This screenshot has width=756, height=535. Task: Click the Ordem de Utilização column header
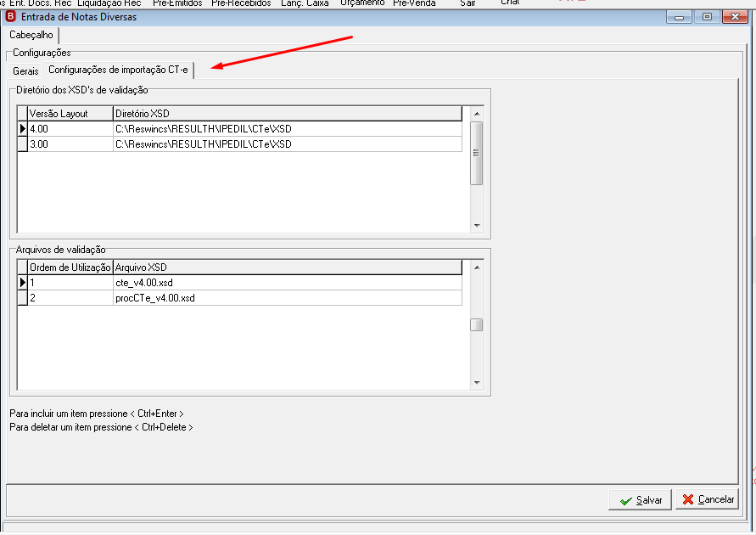point(70,267)
